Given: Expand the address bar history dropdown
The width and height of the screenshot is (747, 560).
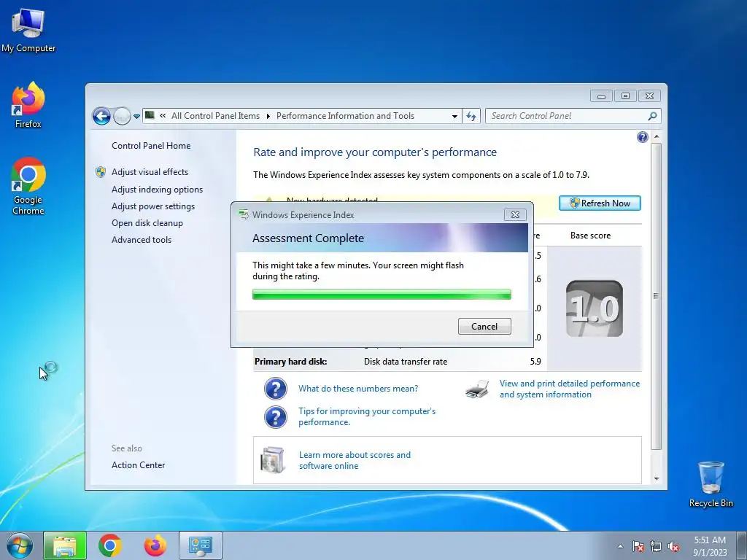Looking at the screenshot, I should click(x=455, y=116).
